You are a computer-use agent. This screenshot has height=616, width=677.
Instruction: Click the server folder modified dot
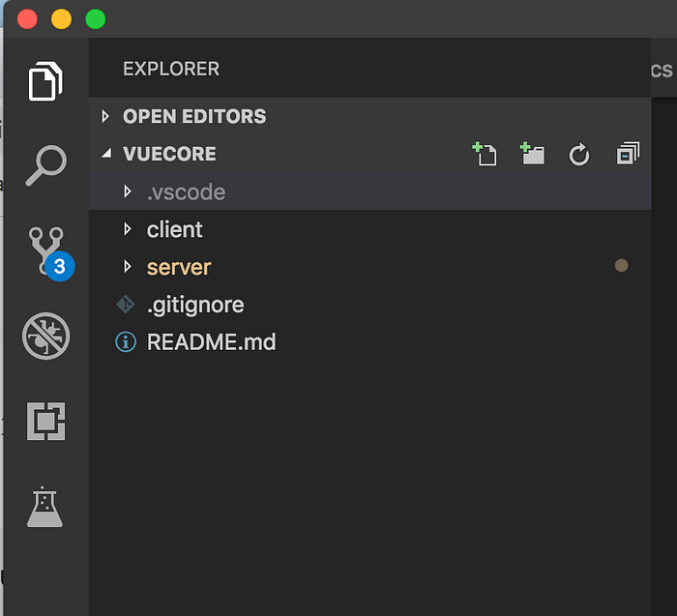click(621, 266)
